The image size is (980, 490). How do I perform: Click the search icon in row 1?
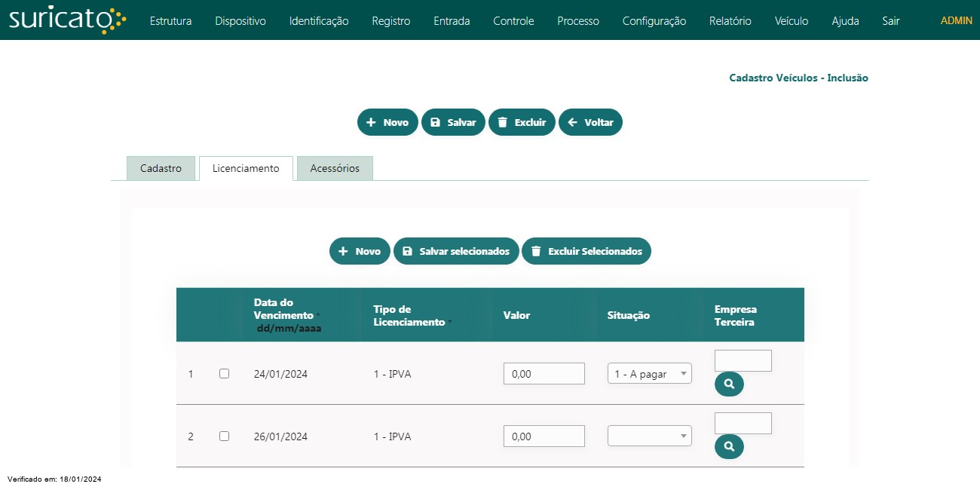coord(729,384)
